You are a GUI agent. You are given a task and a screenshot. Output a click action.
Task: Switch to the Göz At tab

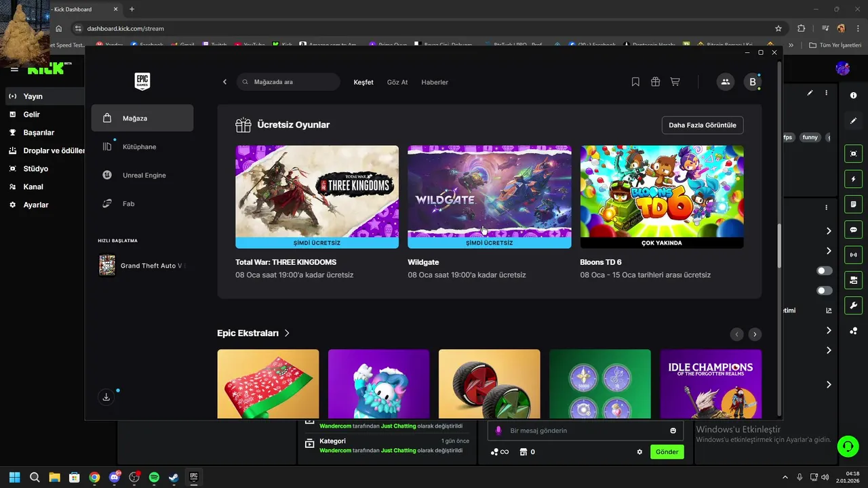(397, 82)
